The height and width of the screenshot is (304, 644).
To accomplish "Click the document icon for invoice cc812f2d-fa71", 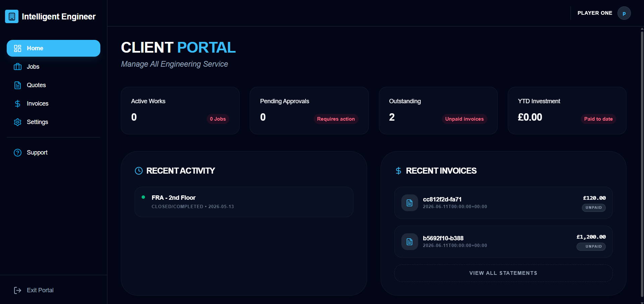I will coord(409,203).
